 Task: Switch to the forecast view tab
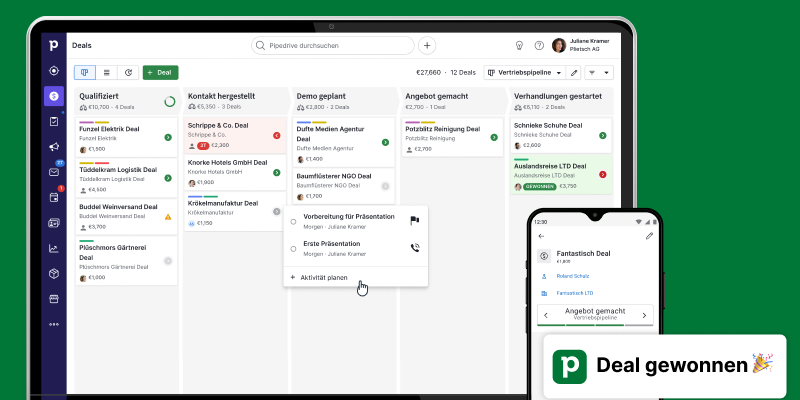coord(128,73)
